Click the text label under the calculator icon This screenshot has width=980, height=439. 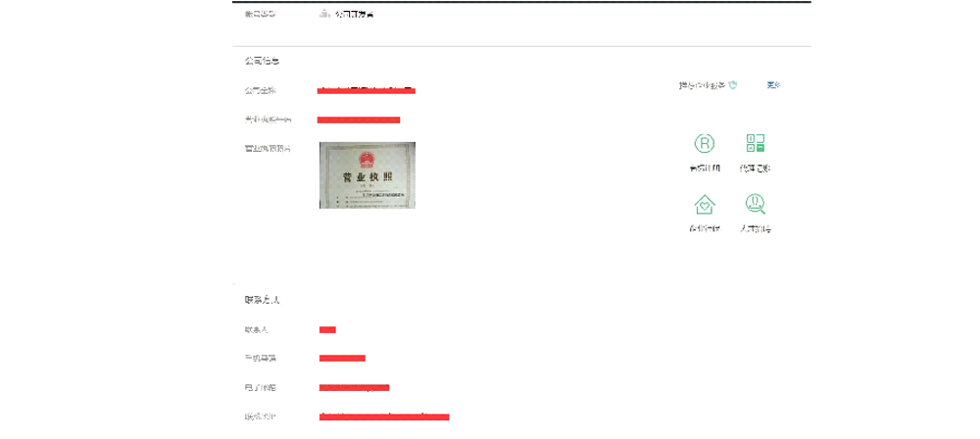(755, 169)
